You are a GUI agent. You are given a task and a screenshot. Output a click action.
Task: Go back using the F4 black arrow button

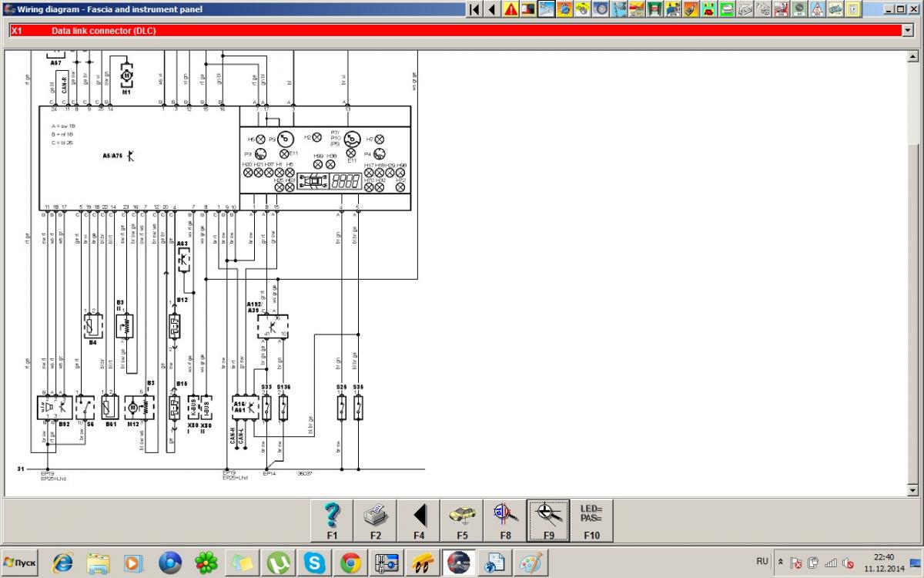pos(419,520)
